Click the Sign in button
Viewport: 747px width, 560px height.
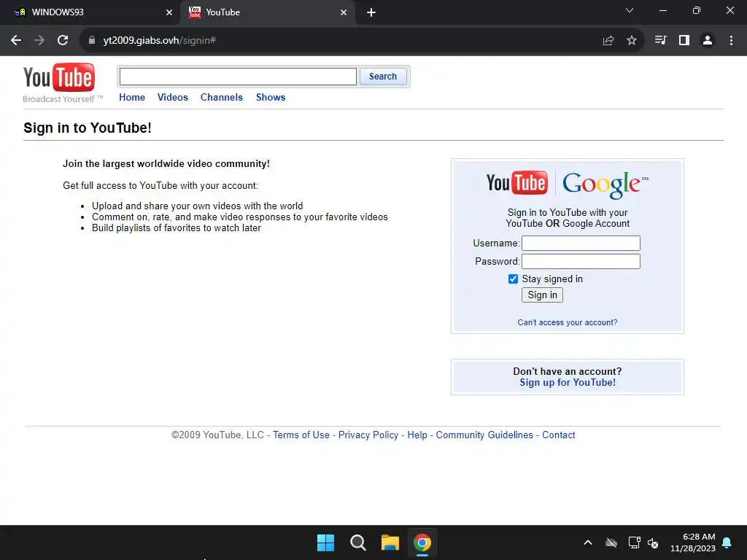[542, 295]
